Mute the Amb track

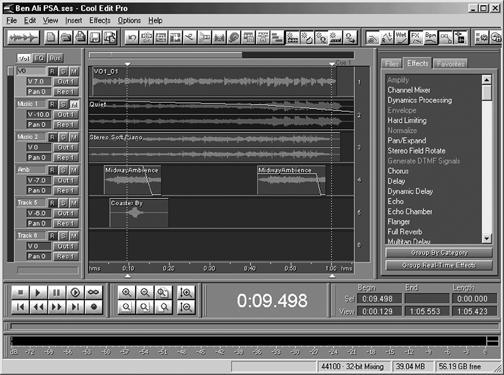pyautogui.click(x=74, y=170)
